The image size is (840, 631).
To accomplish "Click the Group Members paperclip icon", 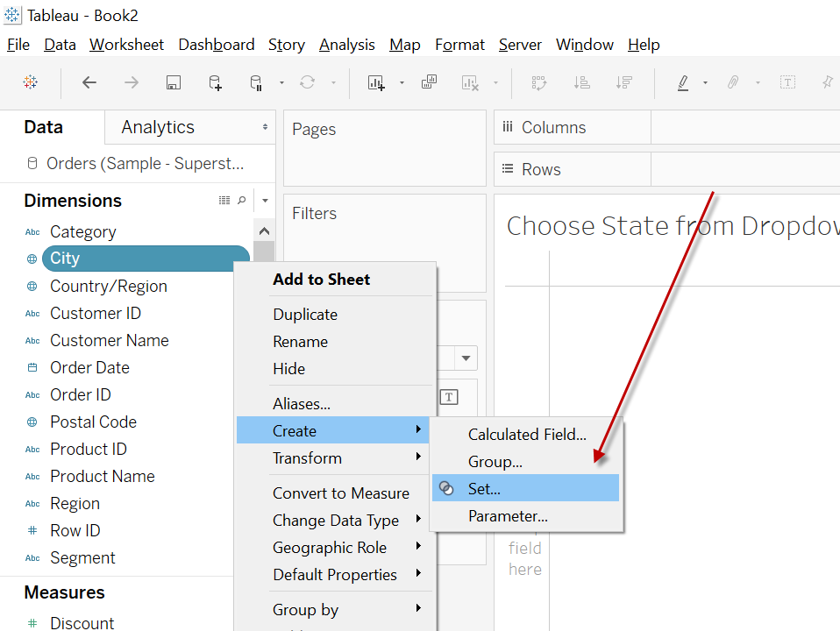I will (733, 82).
